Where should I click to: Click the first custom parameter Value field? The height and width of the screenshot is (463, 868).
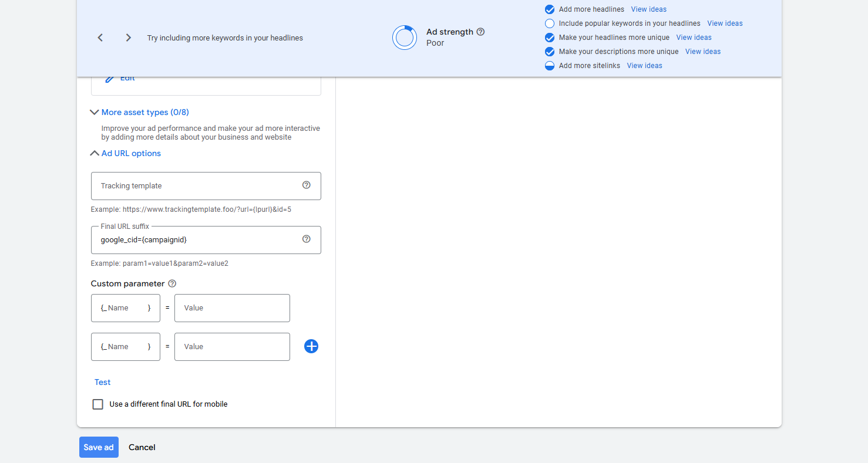pos(232,308)
